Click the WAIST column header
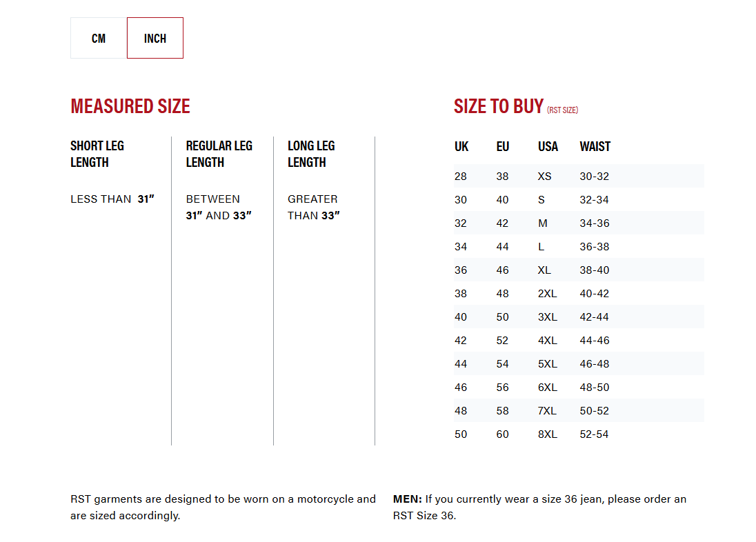 (x=595, y=146)
